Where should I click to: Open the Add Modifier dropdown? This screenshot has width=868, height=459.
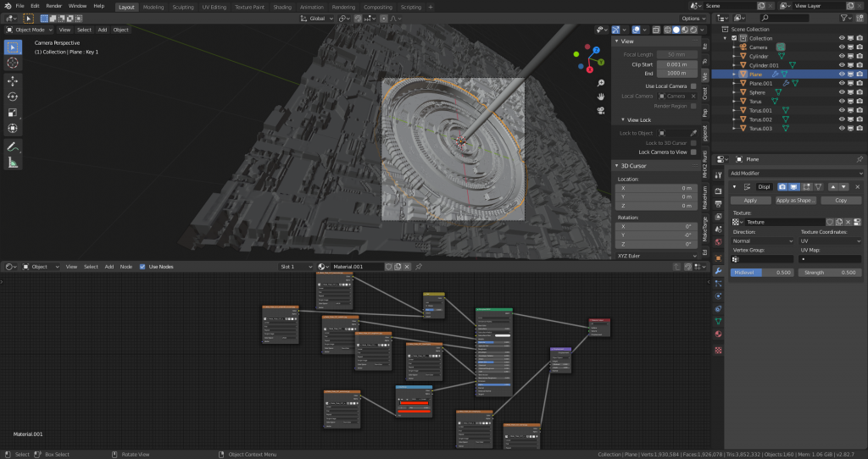795,173
